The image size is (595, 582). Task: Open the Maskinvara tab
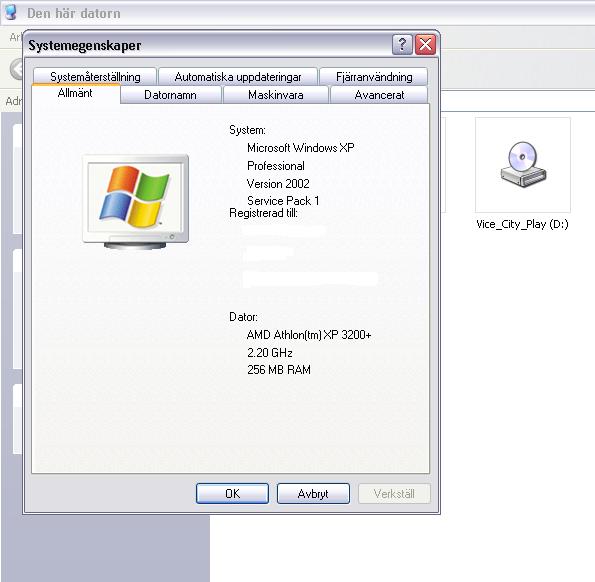tap(275, 95)
